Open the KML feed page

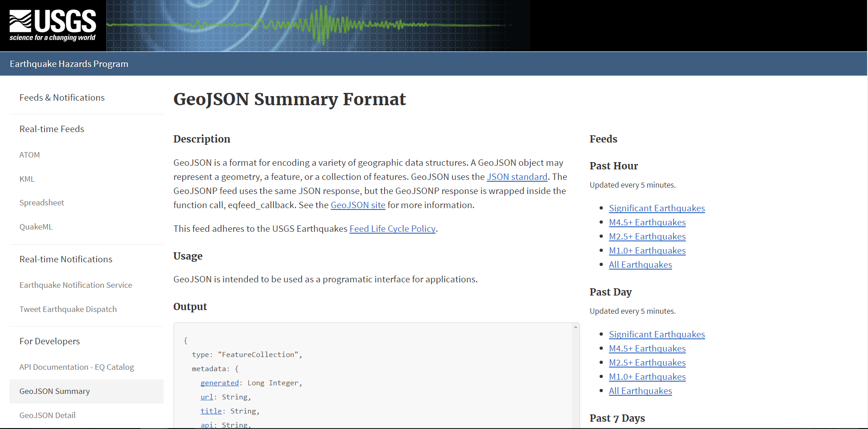pyautogui.click(x=26, y=179)
